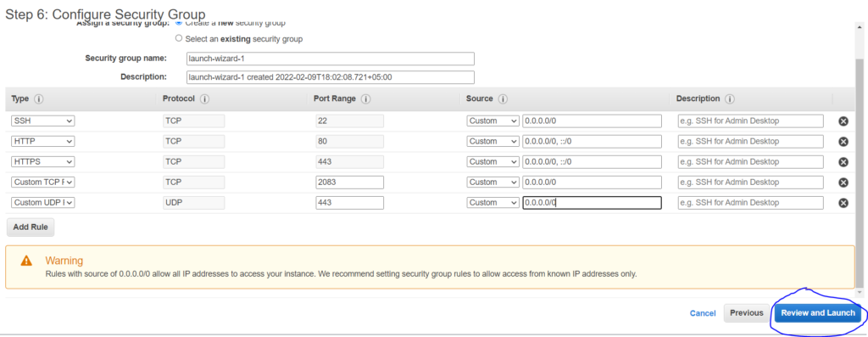The width and height of the screenshot is (868, 337).
Task: Click the info icon next to Protocol
Action: [204, 99]
